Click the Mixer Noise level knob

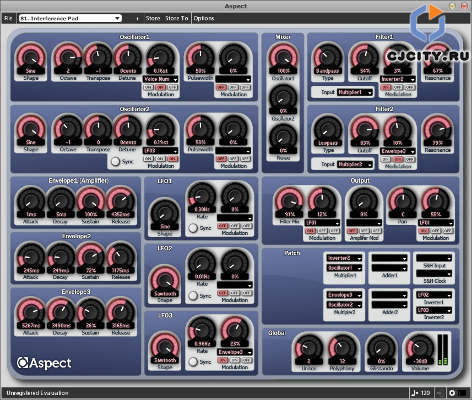283,138
